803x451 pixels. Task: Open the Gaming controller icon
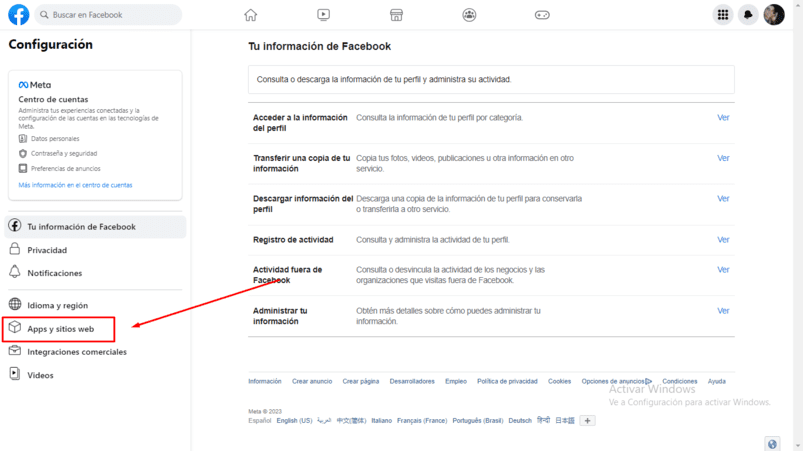(x=542, y=15)
